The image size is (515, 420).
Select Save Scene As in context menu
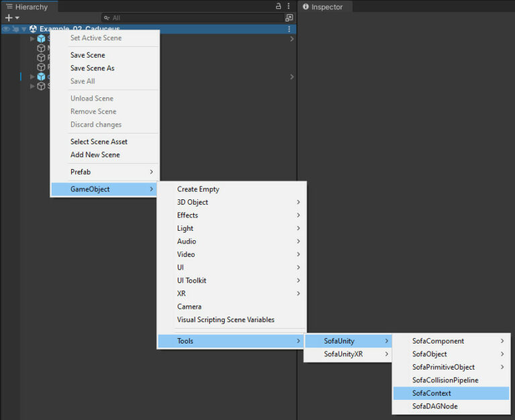coord(93,68)
